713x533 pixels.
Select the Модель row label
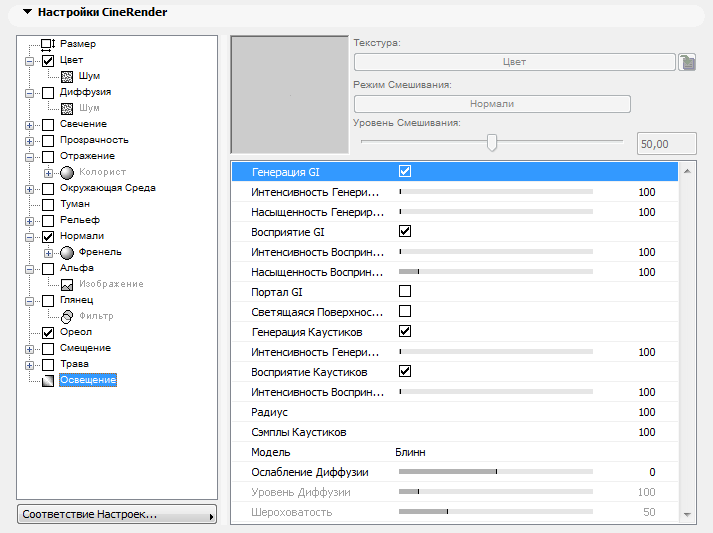pyautogui.click(x=271, y=453)
